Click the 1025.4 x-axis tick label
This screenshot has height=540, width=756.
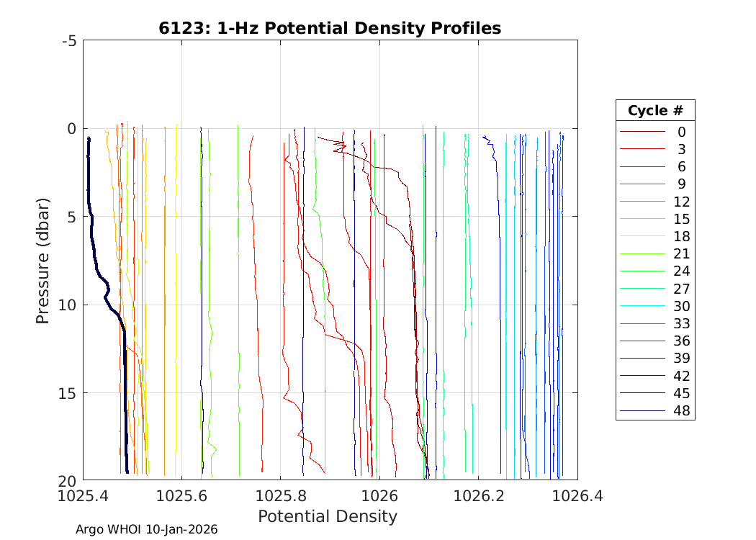tap(84, 496)
